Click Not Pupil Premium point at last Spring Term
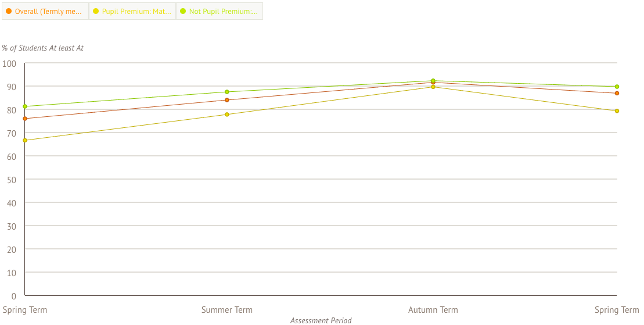Screen dimensions: 644x325 point(617,87)
